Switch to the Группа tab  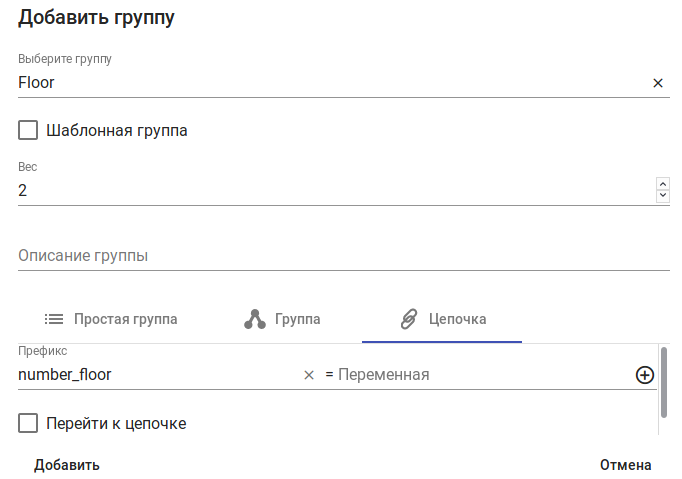tap(283, 319)
